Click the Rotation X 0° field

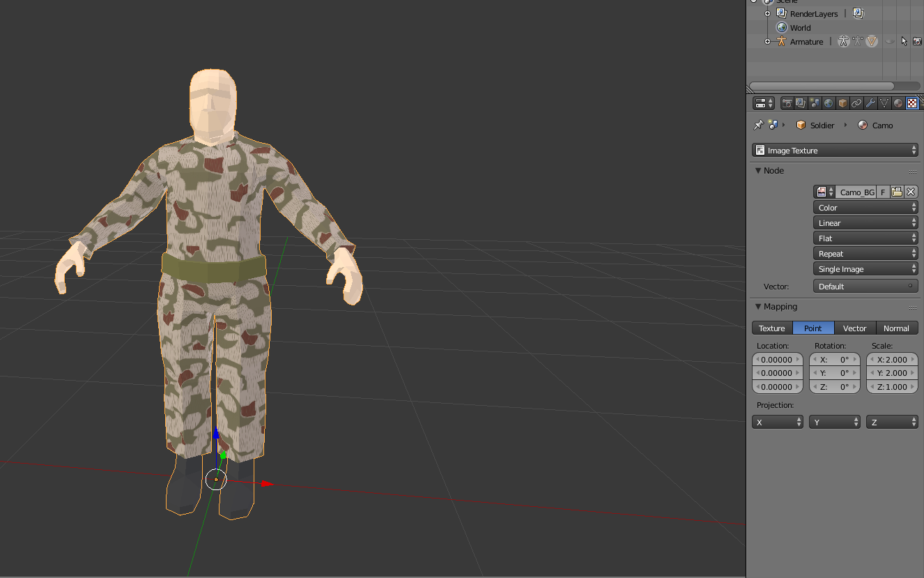point(835,360)
